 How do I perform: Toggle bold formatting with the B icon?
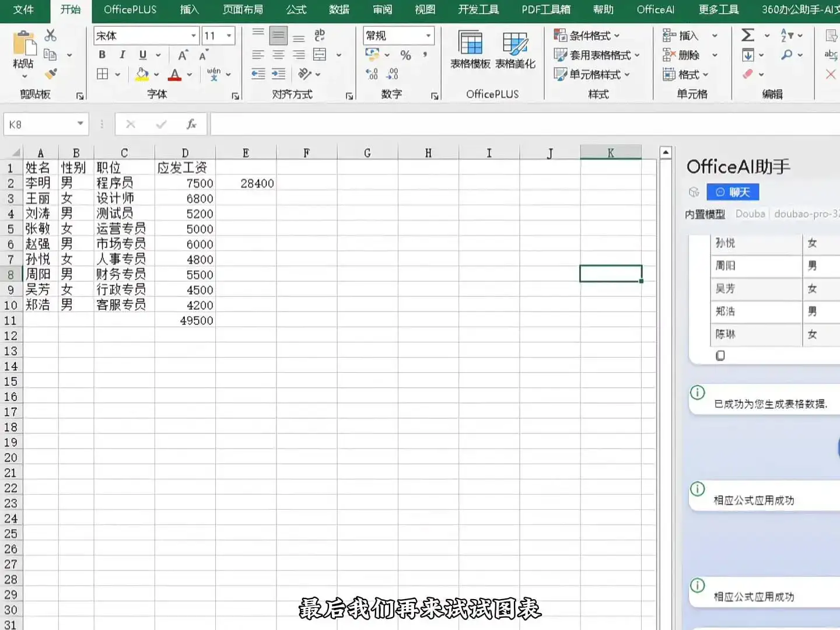click(102, 55)
